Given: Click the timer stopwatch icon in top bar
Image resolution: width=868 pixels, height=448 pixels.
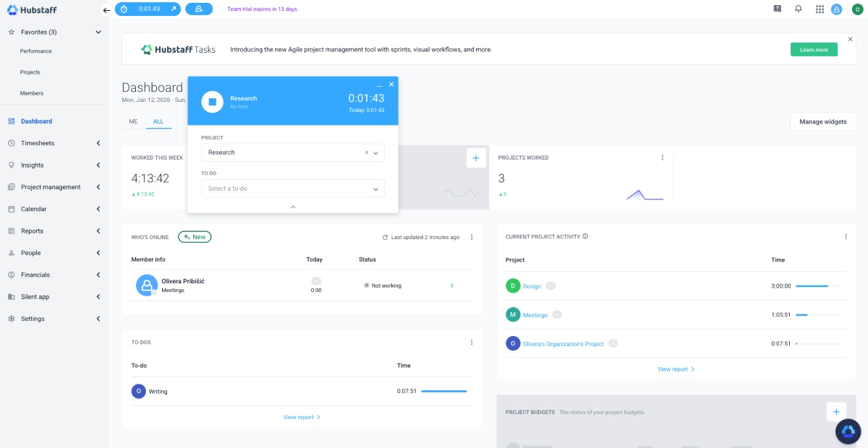Looking at the screenshot, I should tap(124, 9).
